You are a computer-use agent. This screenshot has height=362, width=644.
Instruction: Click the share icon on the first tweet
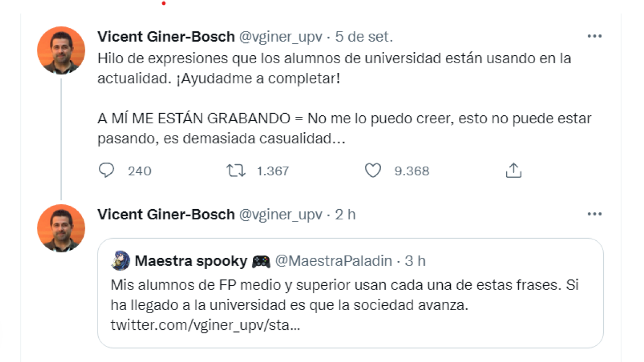click(x=514, y=169)
